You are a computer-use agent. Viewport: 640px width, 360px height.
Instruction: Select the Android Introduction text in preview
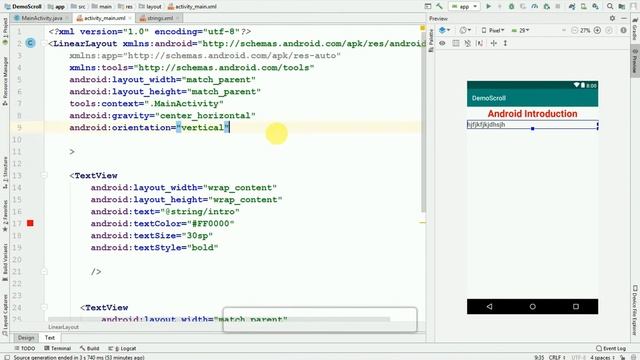532,114
